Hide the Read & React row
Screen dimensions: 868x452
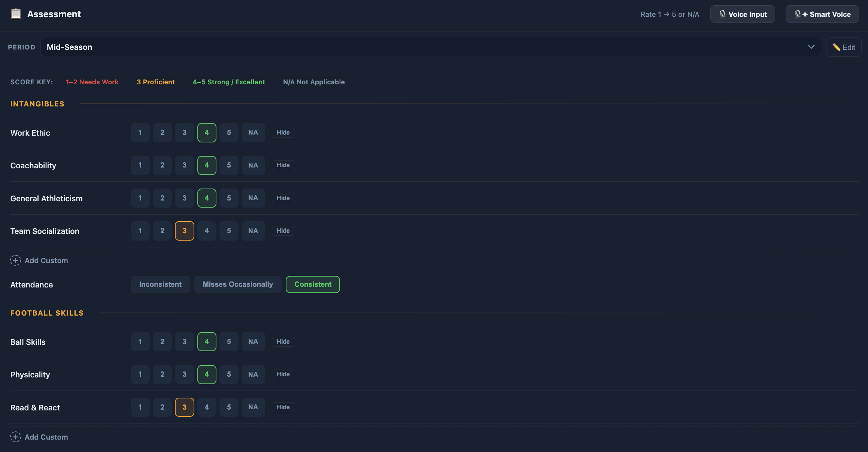click(x=283, y=407)
